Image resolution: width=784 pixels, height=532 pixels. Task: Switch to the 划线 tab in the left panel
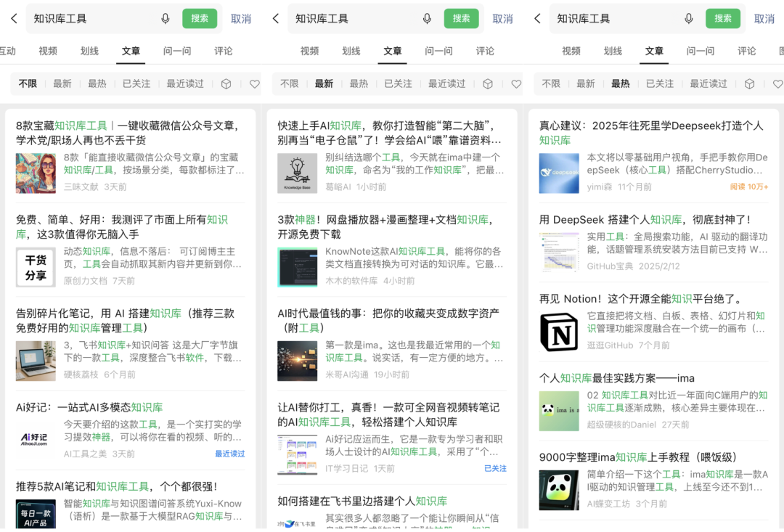coord(89,51)
